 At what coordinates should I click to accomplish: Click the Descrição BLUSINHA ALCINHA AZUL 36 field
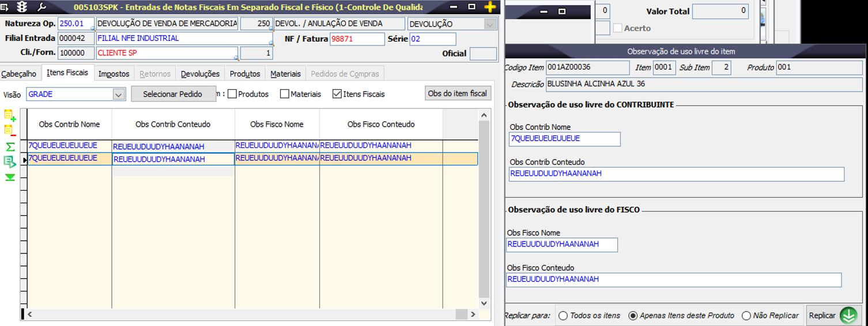click(x=704, y=85)
